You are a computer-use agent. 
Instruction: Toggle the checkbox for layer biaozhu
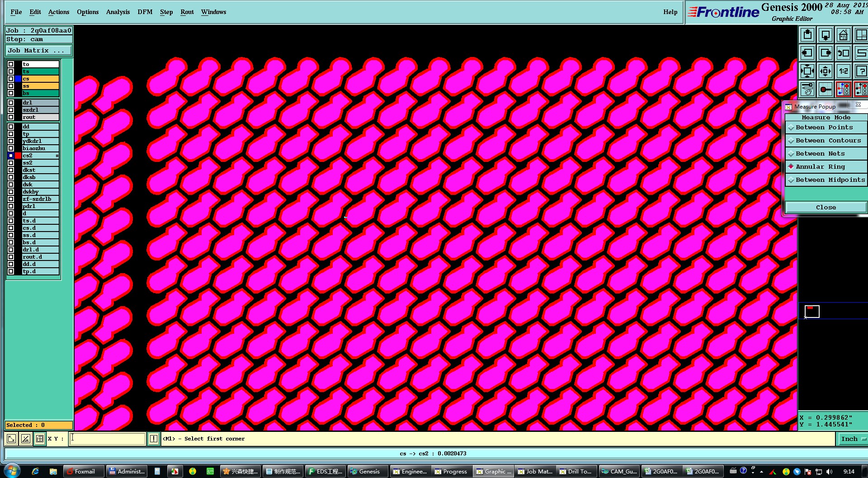[x=11, y=148]
